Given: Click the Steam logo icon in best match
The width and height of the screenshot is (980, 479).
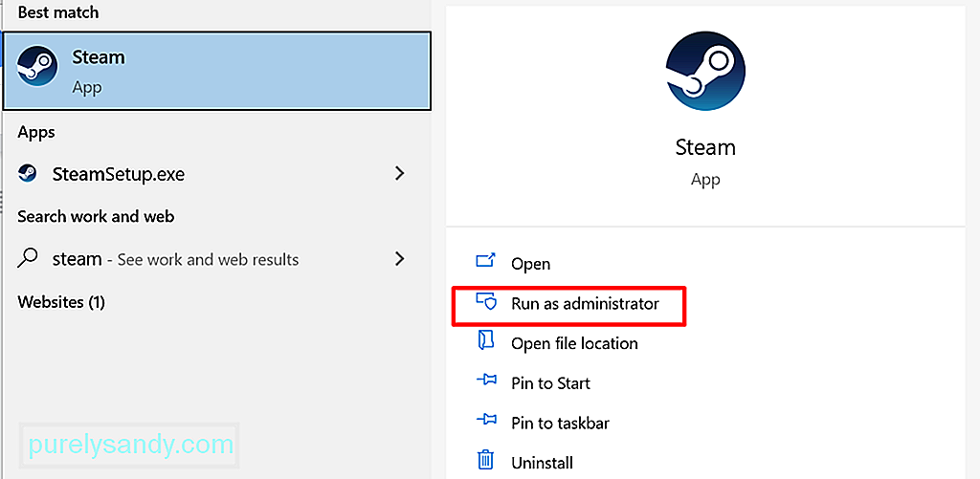Looking at the screenshot, I should (x=36, y=65).
